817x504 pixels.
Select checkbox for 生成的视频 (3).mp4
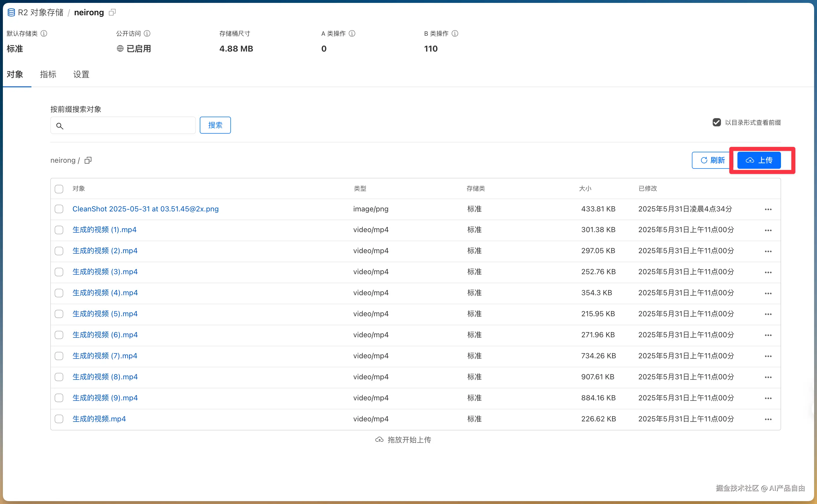click(59, 272)
